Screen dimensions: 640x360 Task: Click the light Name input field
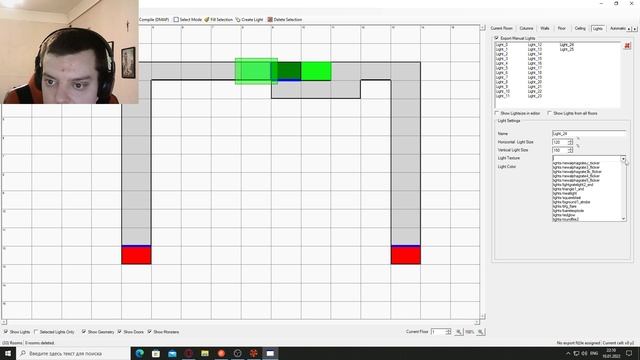(x=589, y=133)
